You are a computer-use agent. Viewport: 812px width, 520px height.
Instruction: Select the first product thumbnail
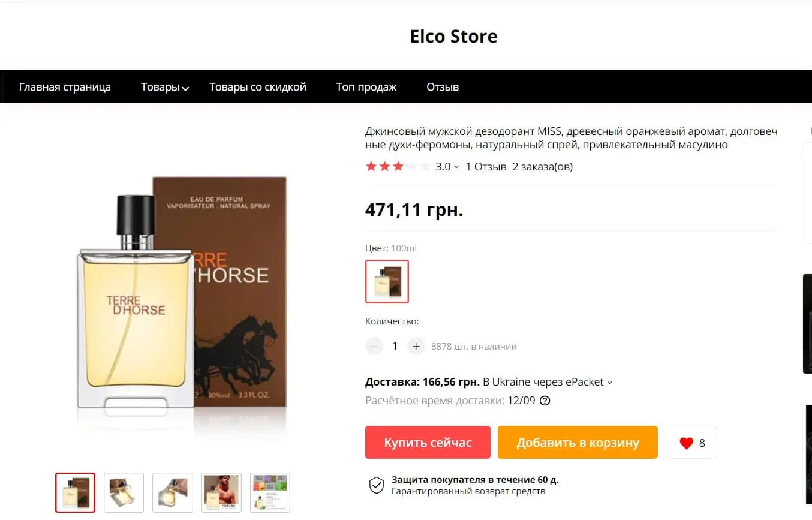point(76,492)
